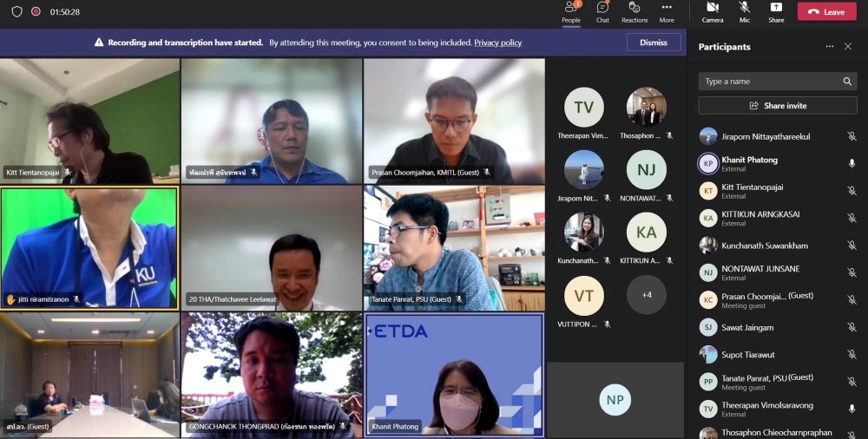Toggle the Mic mute state
Image resolution: width=868 pixels, height=439 pixels.
pyautogui.click(x=744, y=9)
